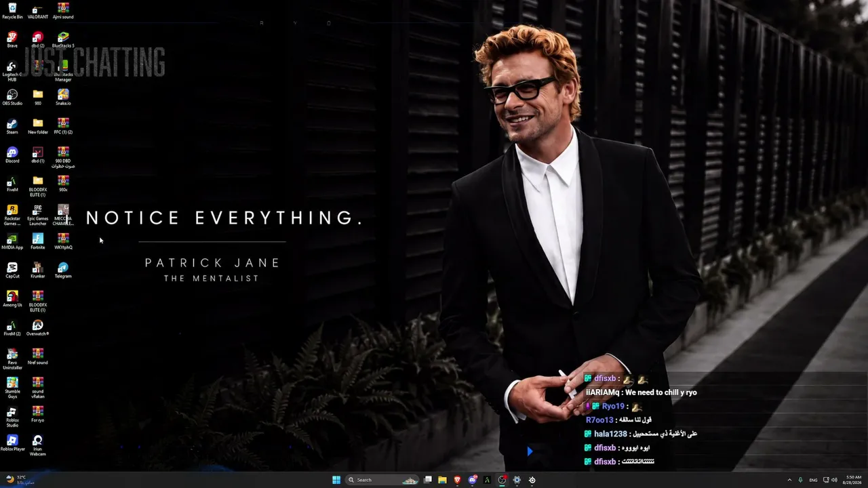Launch Steam from the desktop
868x488 pixels.
[x=12, y=126]
